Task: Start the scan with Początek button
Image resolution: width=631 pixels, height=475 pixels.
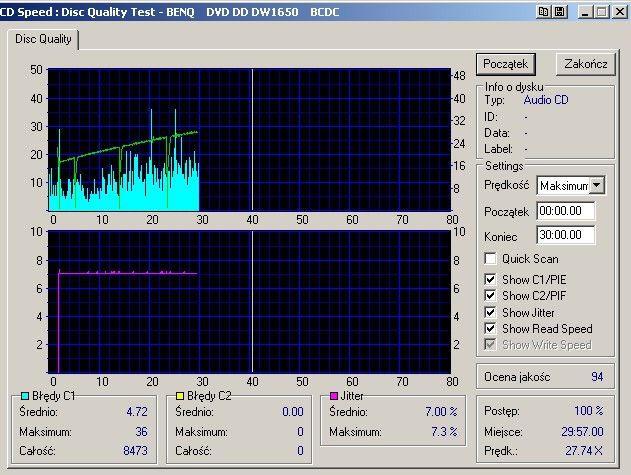Action: (505, 64)
